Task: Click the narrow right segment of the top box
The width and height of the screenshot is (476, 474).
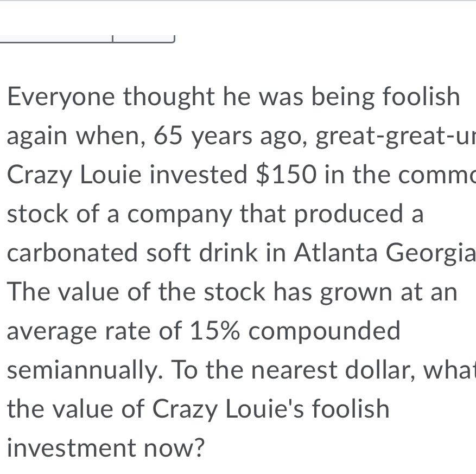Action: pos(143,37)
